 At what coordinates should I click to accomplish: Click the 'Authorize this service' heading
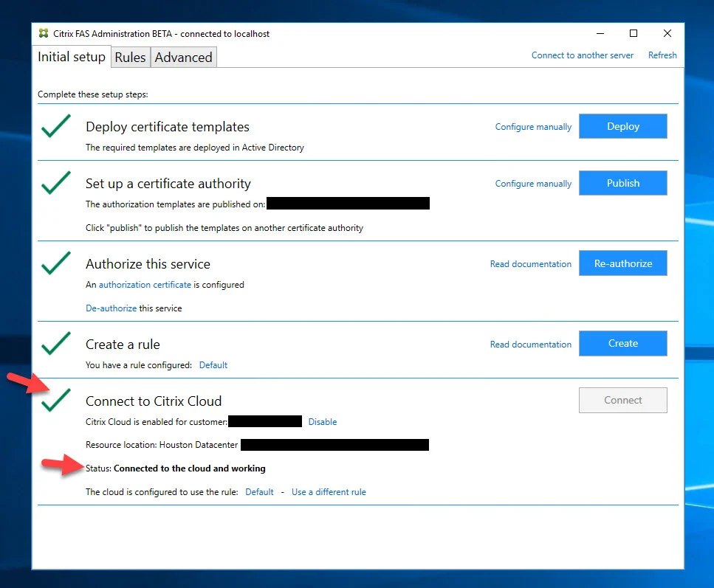[148, 264]
